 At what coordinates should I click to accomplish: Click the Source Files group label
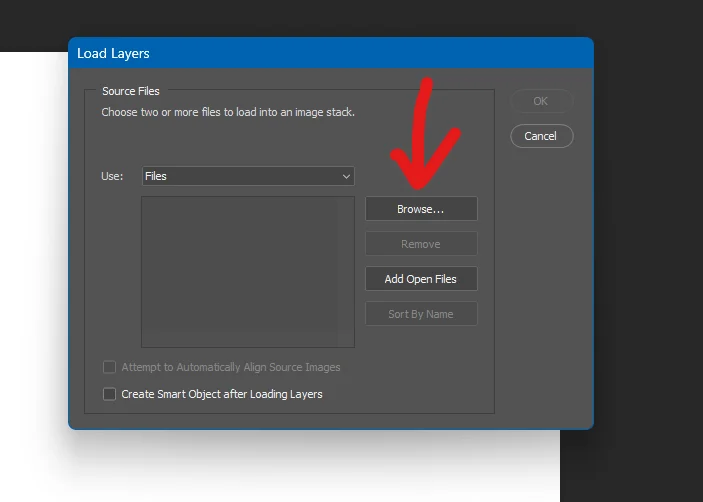click(131, 91)
